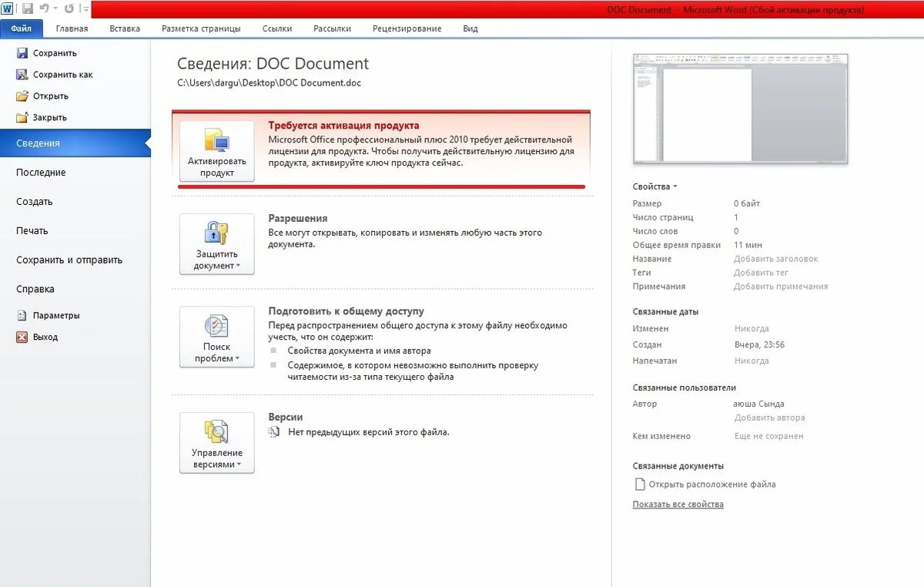Image resolution: width=924 pixels, height=587 pixels.
Task: Click Открыть расположение файла link
Action: point(712,485)
